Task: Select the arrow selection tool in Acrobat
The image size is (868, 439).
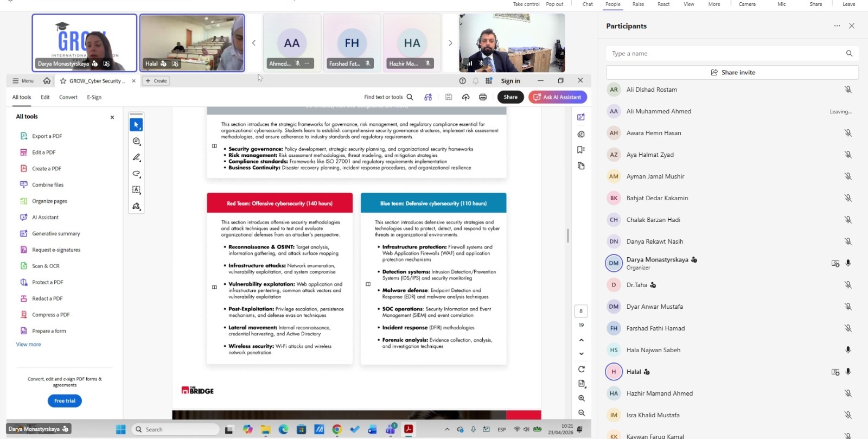Action: [x=136, y=125]
